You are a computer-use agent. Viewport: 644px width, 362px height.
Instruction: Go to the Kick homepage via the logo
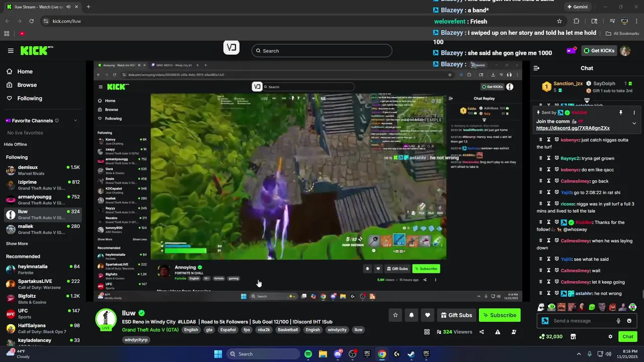(36, 50)
